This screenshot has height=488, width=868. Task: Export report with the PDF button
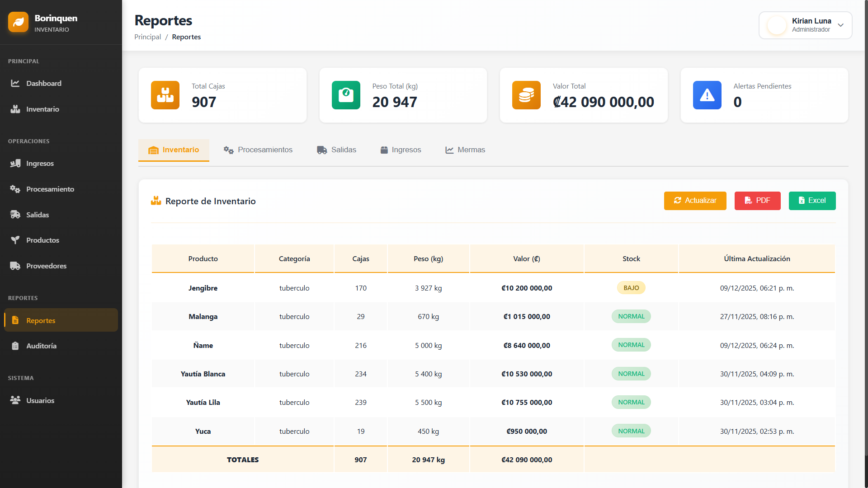pos(757,201)
